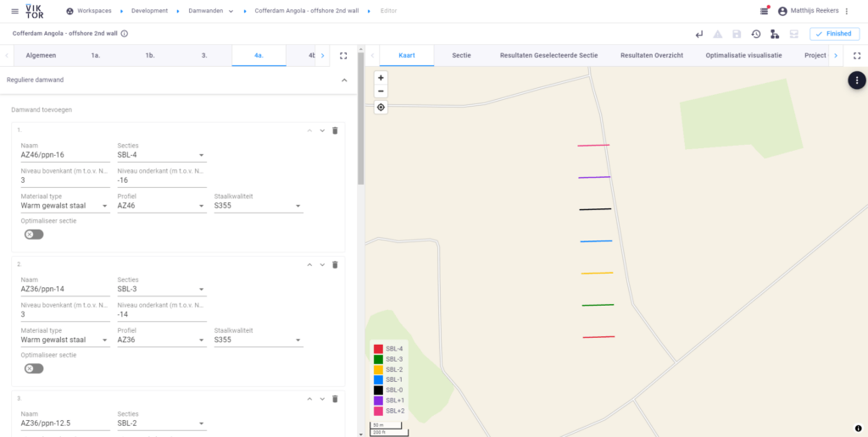
Task: Open Materiaal type dropdown in entry 1
Action: pos(65,206)
